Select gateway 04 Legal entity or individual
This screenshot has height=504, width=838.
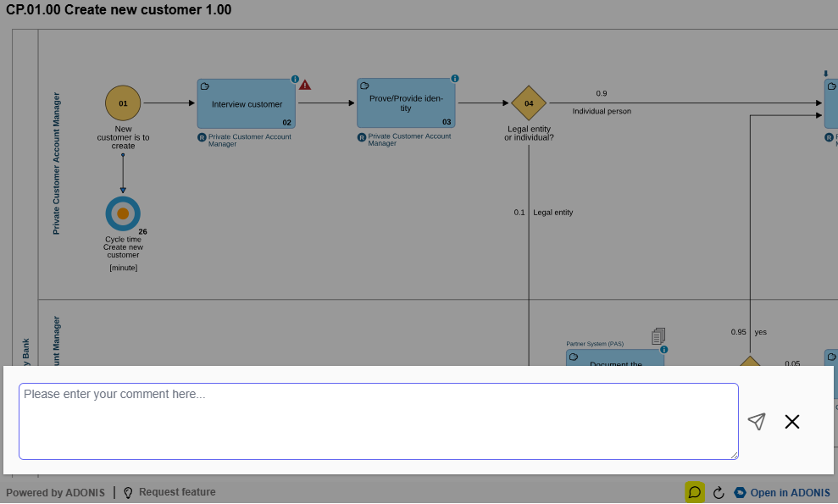(529, 103)
